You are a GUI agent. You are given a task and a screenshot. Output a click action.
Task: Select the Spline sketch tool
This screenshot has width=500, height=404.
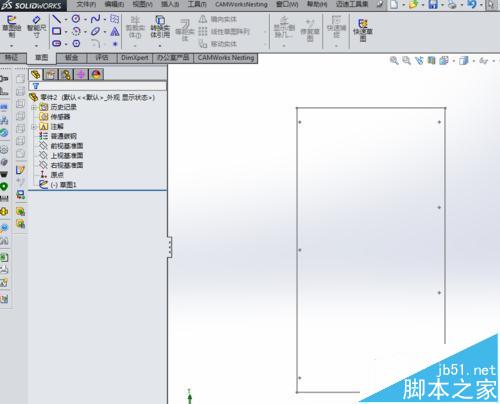tap(95, 19)
